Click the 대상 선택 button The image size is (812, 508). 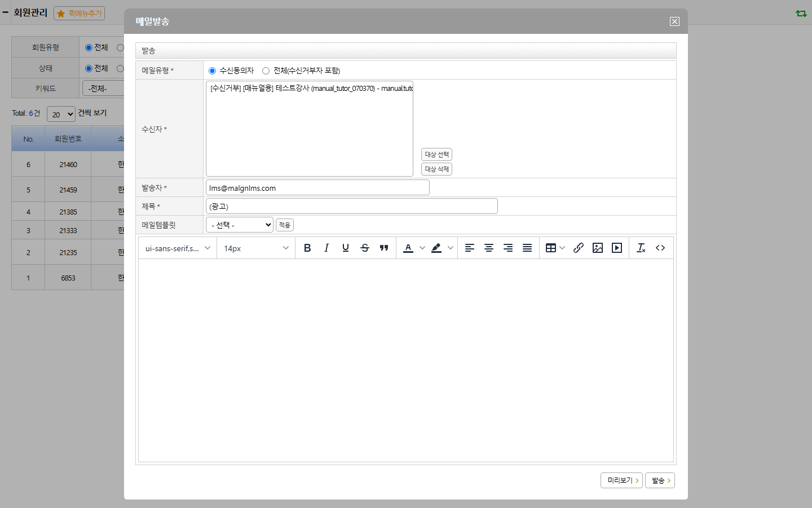pyautogui.click(x=437, y=154)
